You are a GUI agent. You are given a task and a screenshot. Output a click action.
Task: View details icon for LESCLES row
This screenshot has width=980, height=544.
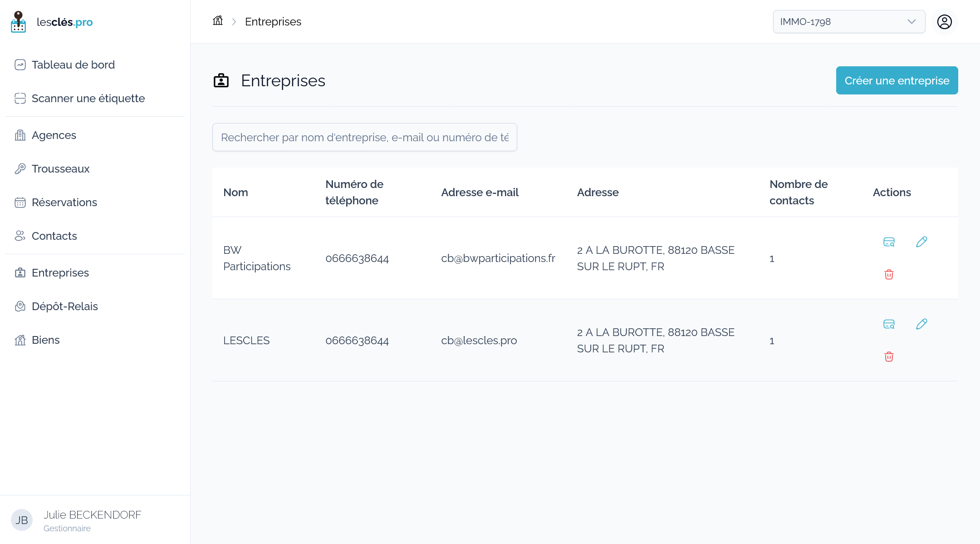click(889, 324)
